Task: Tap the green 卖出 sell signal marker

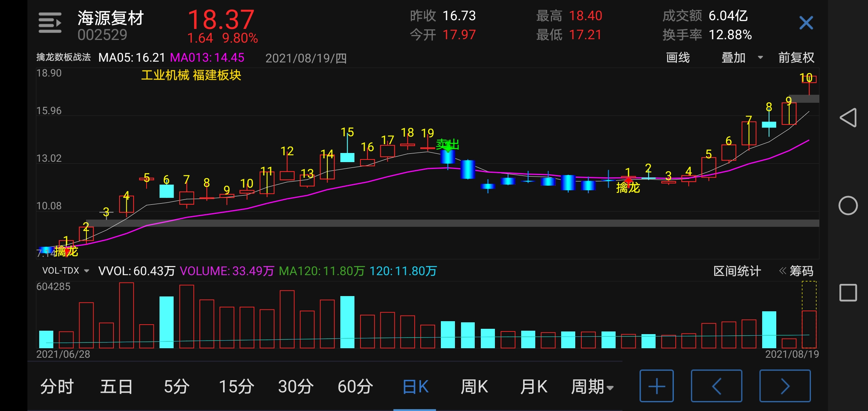Action: pyautogui.click(x=447, y=145)
